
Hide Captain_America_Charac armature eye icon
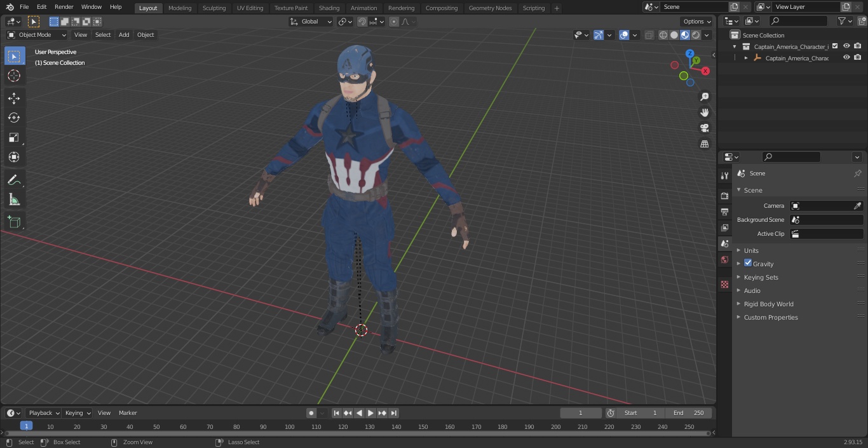pyautogui.click(x=846, y=57)
